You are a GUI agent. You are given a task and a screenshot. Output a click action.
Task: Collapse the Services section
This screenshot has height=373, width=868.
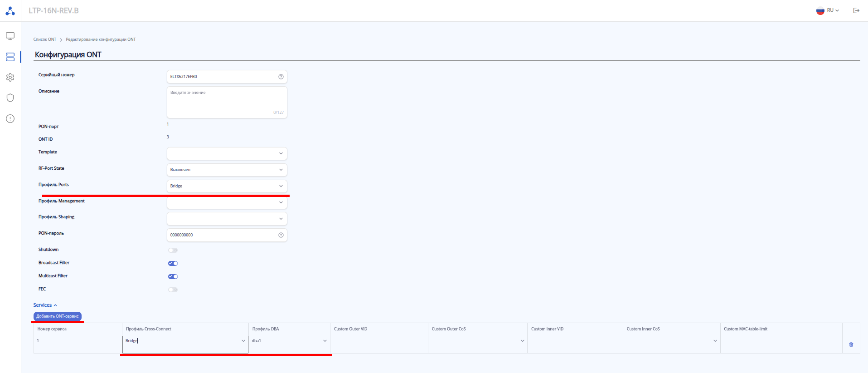click(x=45, y=305)
